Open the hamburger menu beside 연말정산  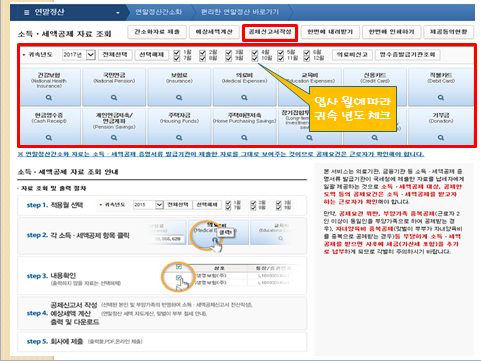click(27, 13)
